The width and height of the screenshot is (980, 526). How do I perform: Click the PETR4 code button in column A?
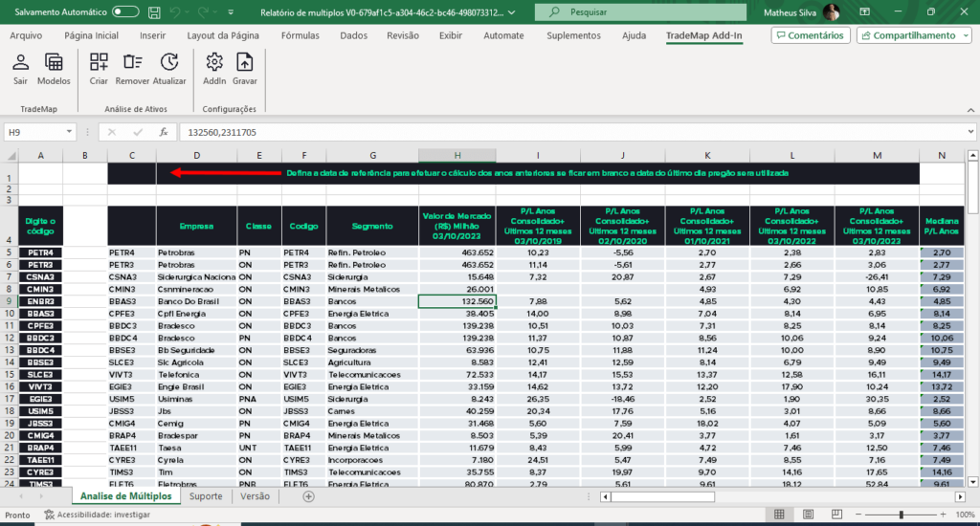[x=40, y=253]
